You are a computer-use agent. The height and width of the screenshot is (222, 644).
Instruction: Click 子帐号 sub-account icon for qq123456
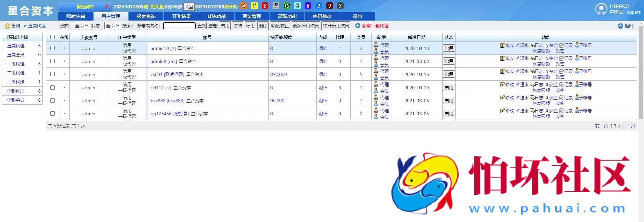577,110
